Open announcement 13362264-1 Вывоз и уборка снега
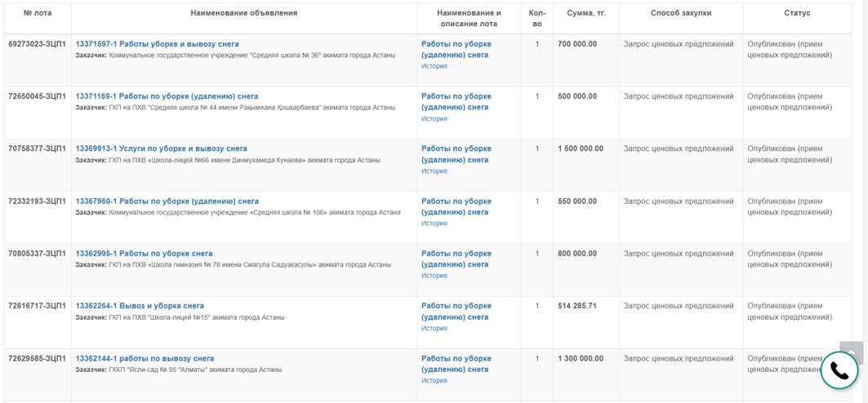Image resolution: width=868 pixels, height=403 pixels. point(140,306)
